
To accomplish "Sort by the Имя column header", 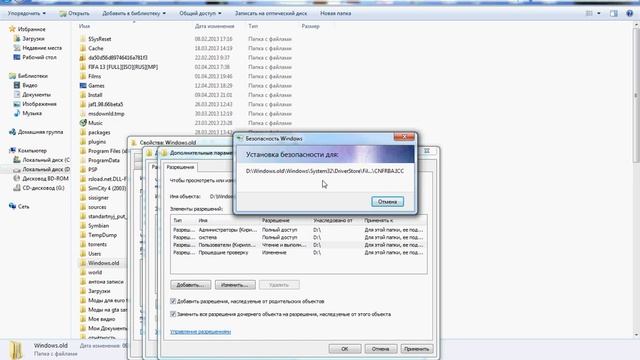I will coord(84,26).
